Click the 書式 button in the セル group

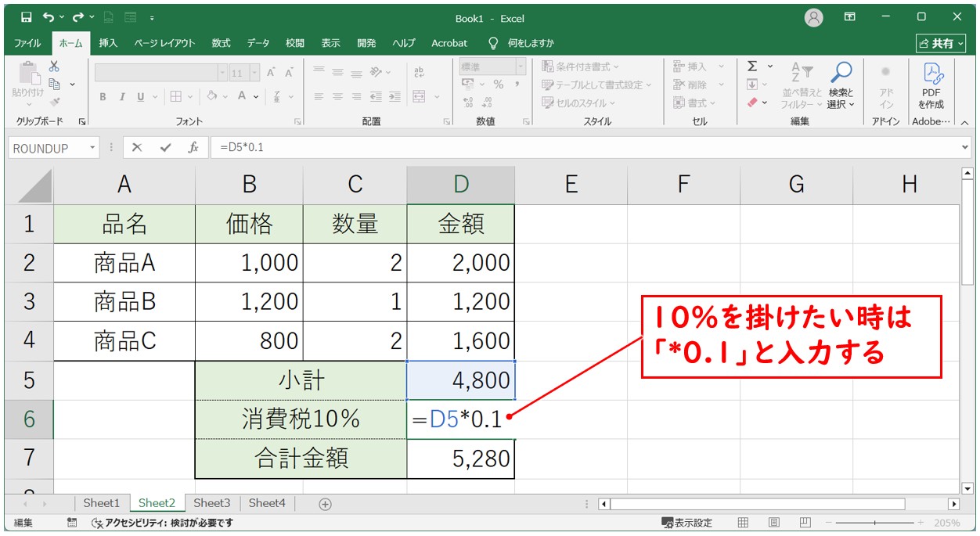tap(698, 103)
